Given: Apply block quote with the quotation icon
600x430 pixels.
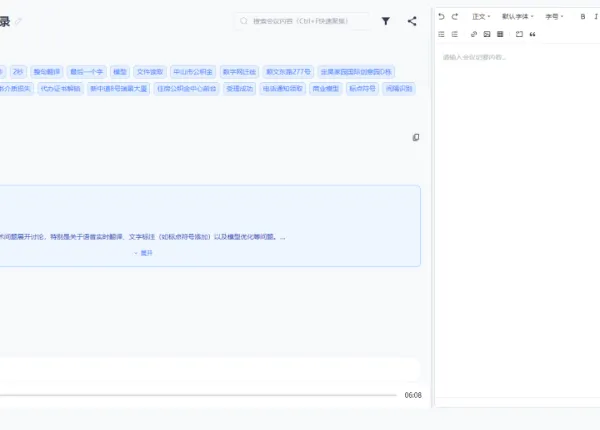Looking at the screenshot, I should 533,34.
